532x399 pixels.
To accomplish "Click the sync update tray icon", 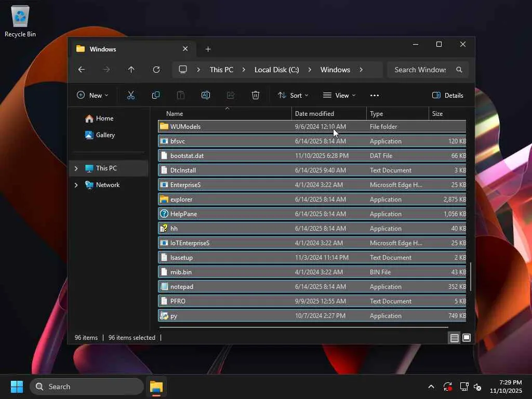I will click(447, 387).
